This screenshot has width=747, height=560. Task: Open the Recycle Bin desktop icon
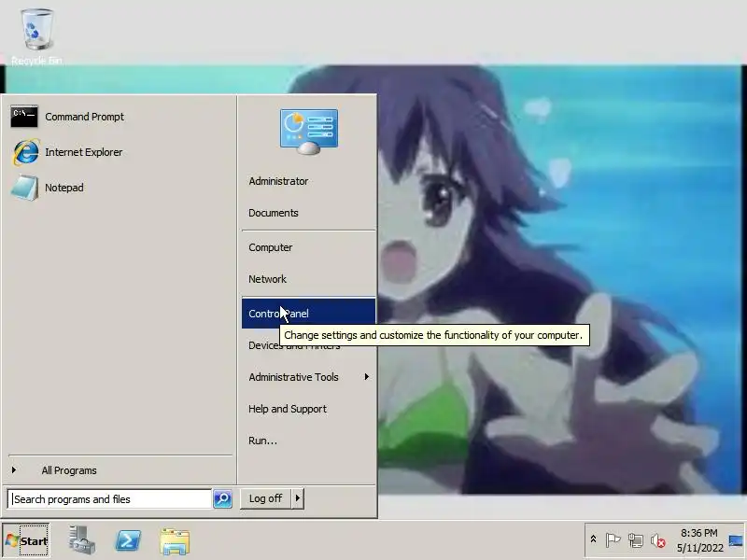point(36,36)
